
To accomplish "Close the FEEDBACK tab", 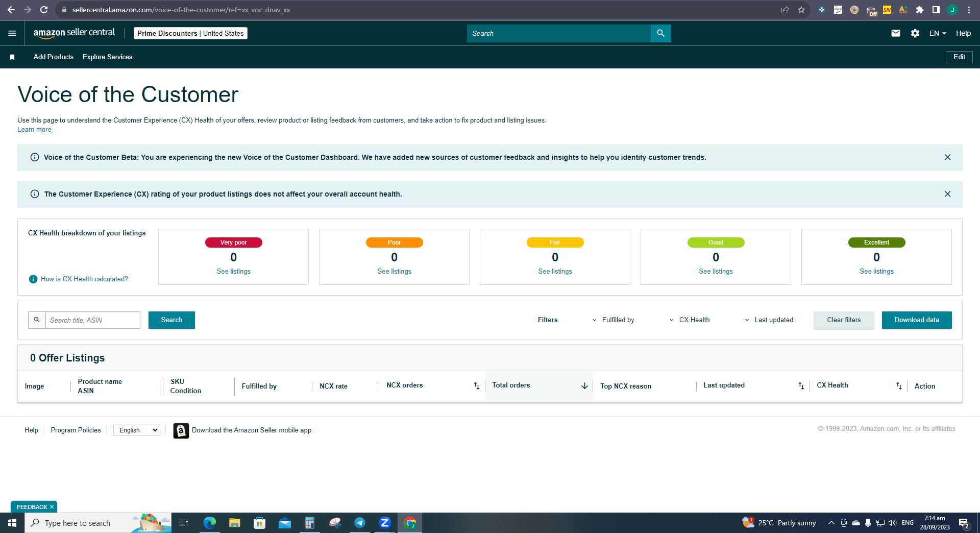I will coord(52,507).
